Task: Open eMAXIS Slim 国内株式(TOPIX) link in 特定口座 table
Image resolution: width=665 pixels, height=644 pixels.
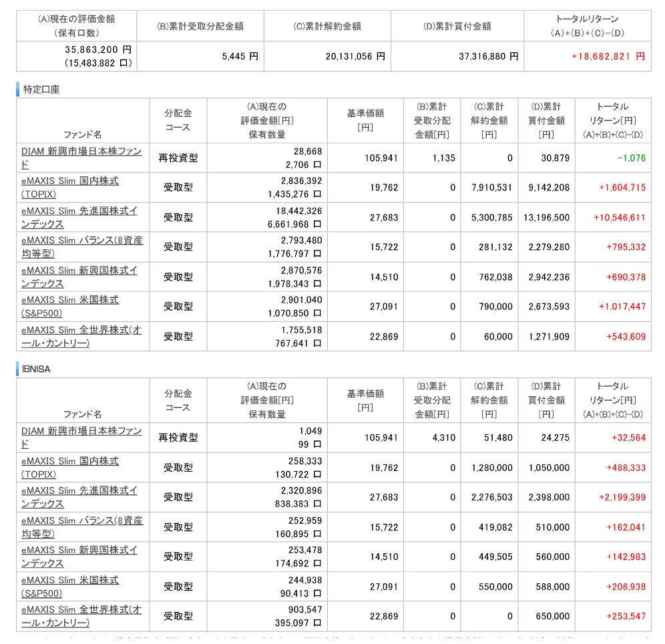Action: (70, 188)
